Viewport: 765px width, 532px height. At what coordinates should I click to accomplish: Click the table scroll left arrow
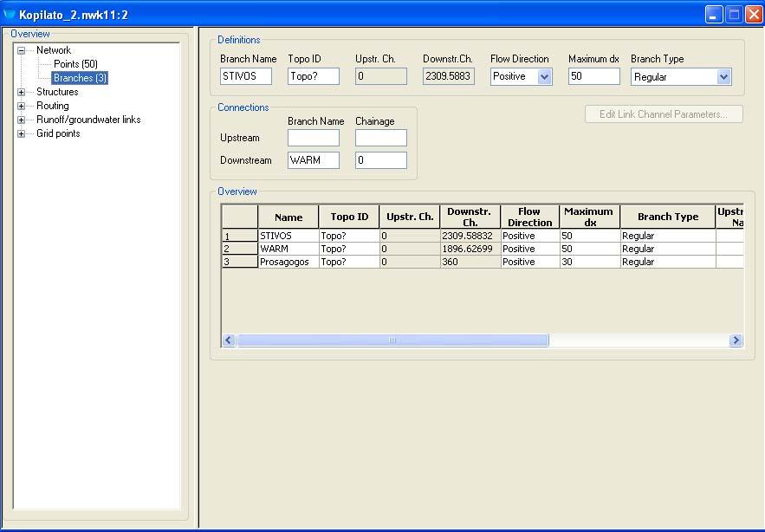click(229, 341)
